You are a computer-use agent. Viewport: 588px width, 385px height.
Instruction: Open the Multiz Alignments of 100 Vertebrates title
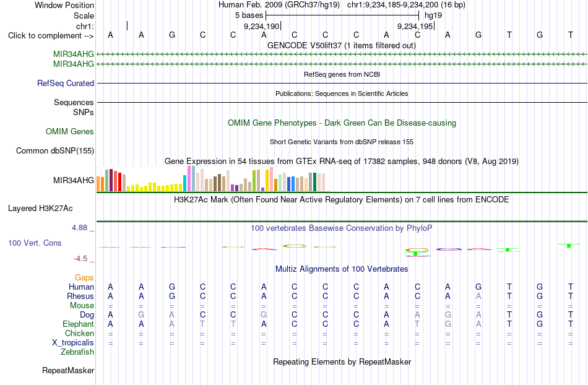342,269
